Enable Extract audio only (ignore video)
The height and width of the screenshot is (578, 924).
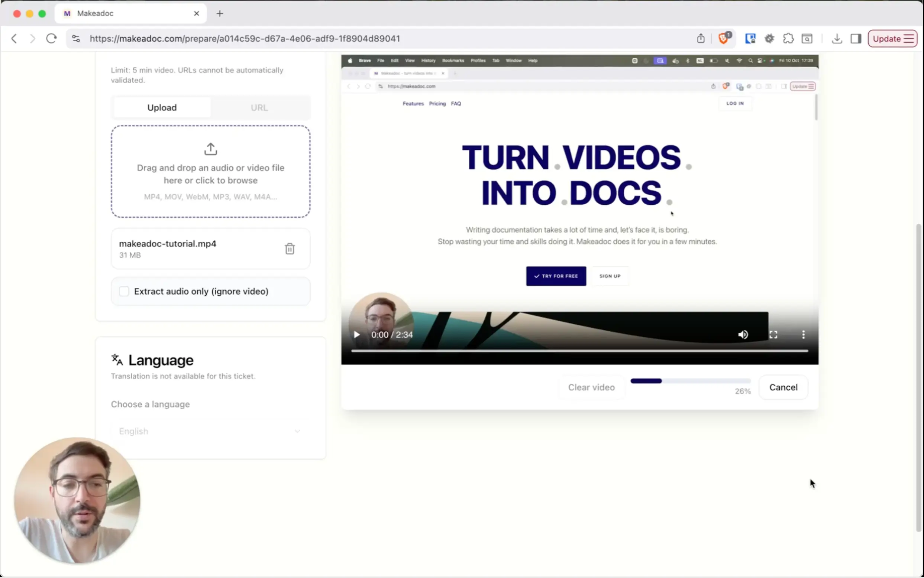(124, 291)
